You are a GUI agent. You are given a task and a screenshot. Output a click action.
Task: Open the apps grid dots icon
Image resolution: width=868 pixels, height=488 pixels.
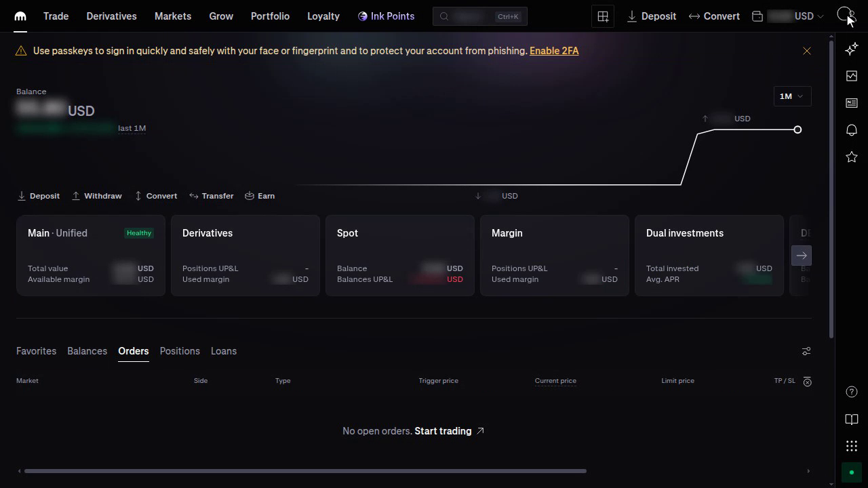click(852, 446)
